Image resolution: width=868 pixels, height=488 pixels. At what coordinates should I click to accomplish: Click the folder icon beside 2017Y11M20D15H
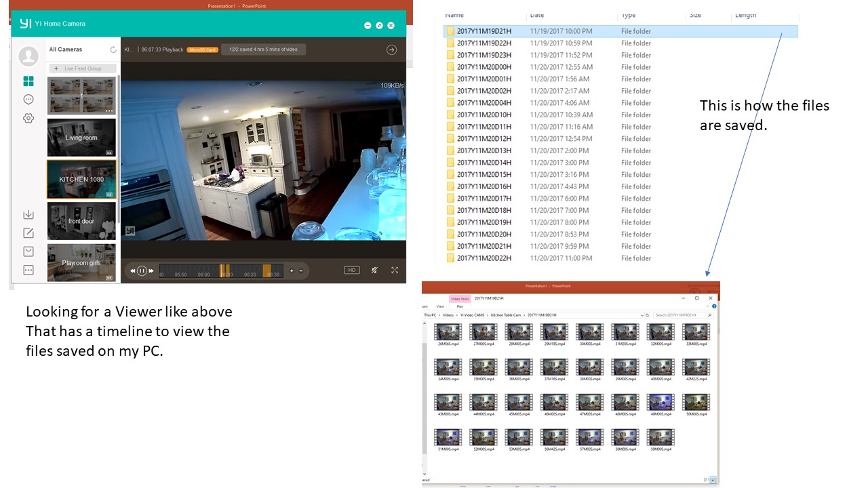click(x=450, y=175)
